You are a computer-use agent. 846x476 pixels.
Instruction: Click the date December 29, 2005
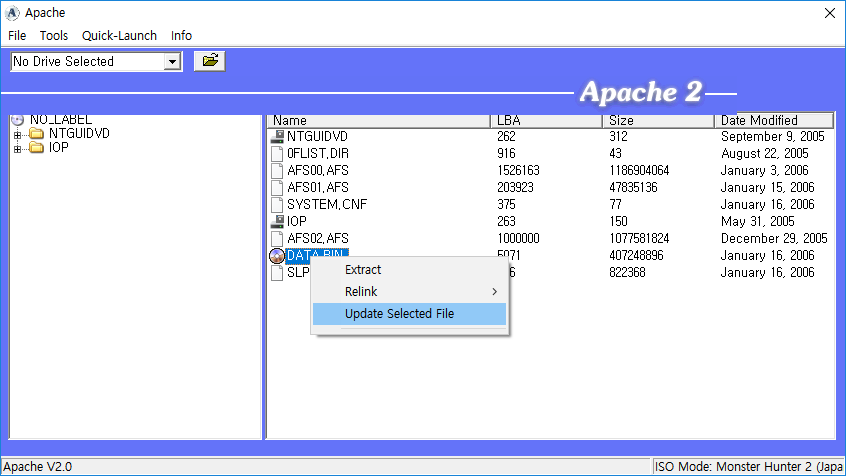[774, 239]
